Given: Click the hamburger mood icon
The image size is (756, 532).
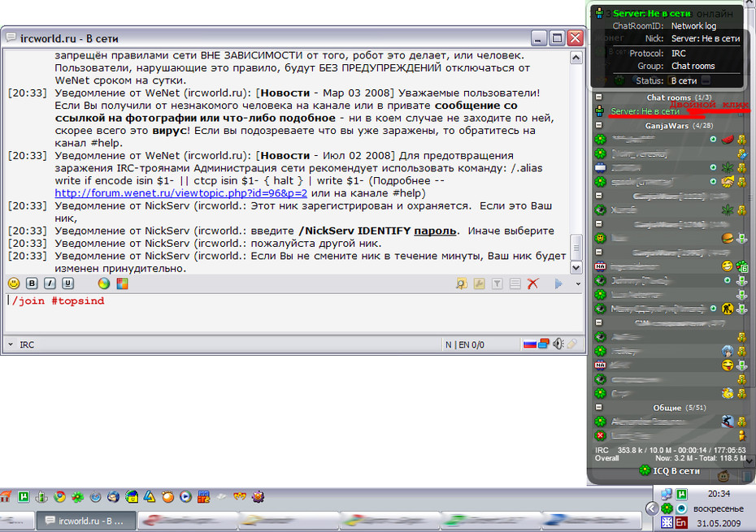Looking at the screenshot, I should 728,237.
